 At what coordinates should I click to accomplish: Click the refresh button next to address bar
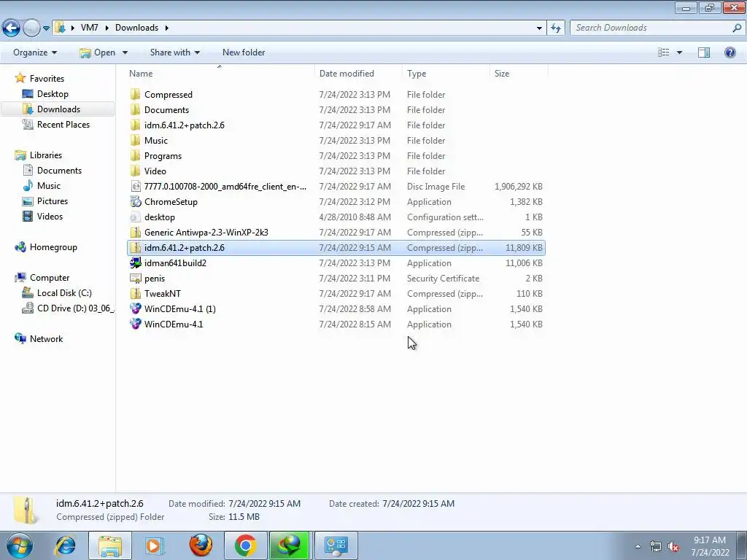tap(555, 28)
